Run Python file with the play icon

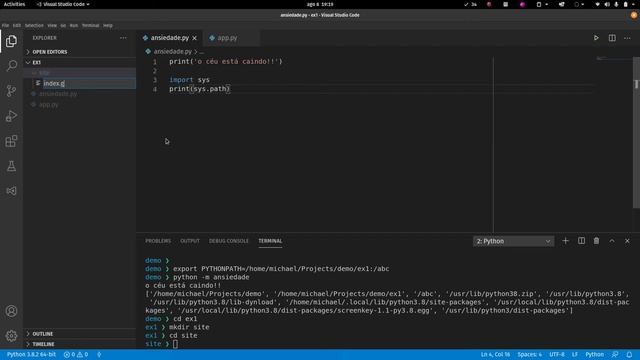(596, 38)
